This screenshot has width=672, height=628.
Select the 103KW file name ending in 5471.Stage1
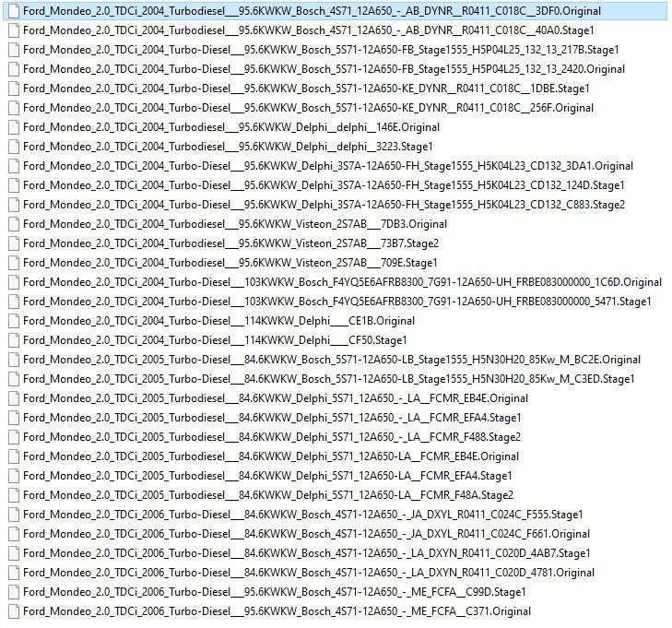point(336,301)
